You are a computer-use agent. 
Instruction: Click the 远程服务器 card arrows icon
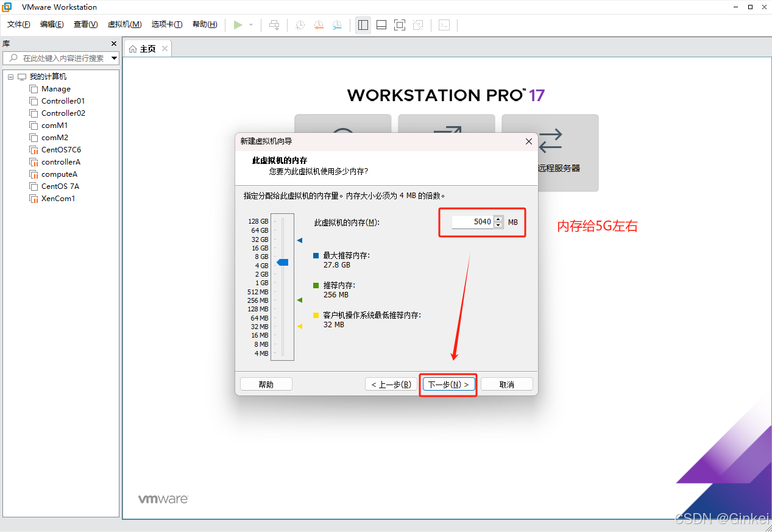point(550,140)
